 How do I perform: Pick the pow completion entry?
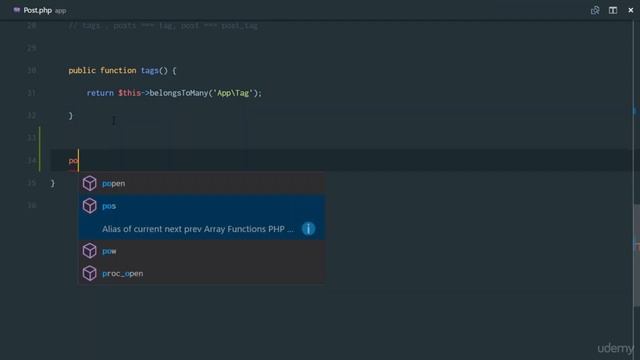[202, 251]
